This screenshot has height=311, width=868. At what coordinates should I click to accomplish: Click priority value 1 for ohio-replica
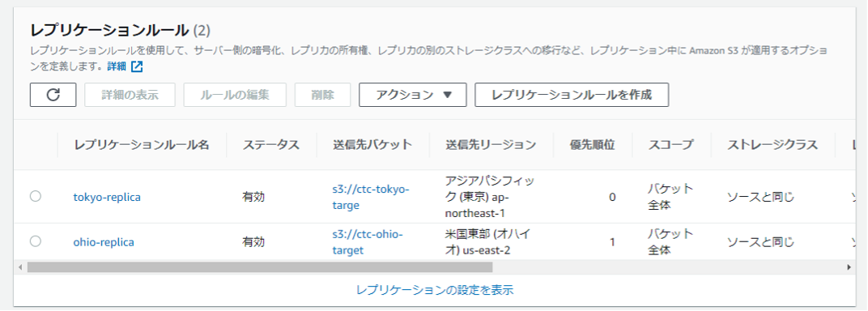(612, 242)
